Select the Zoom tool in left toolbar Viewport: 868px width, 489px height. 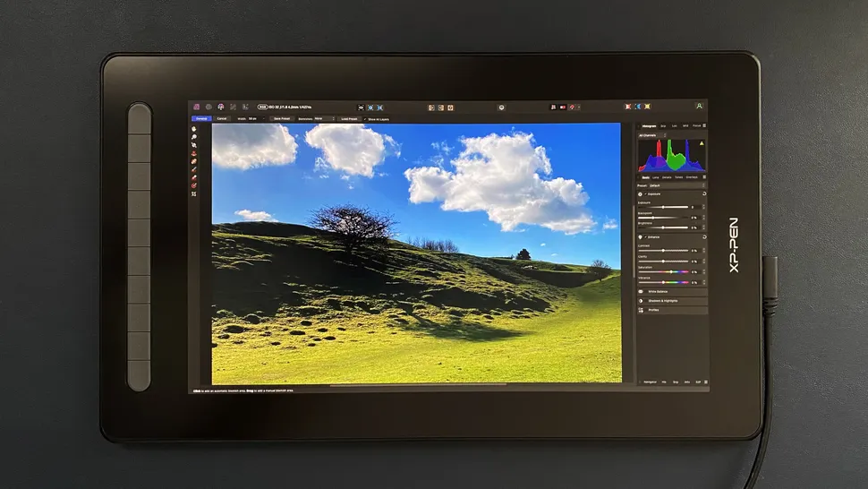pyautogui.click(x=193, y=137)
